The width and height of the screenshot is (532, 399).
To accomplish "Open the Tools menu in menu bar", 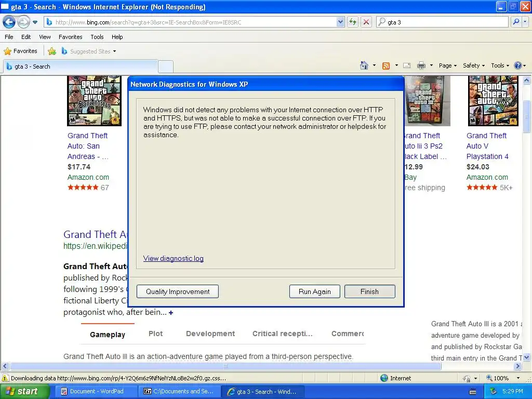I will pyautogui.click(x=97, y=37).
